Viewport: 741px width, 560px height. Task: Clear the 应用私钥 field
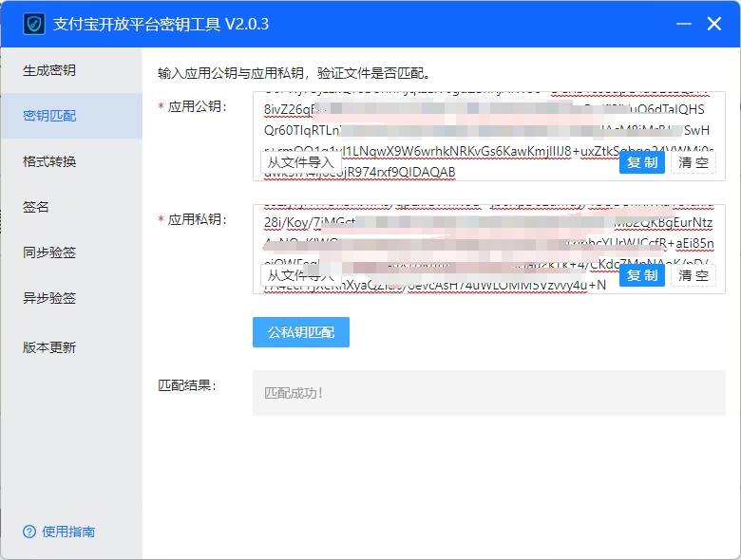[x=693, y=275]
